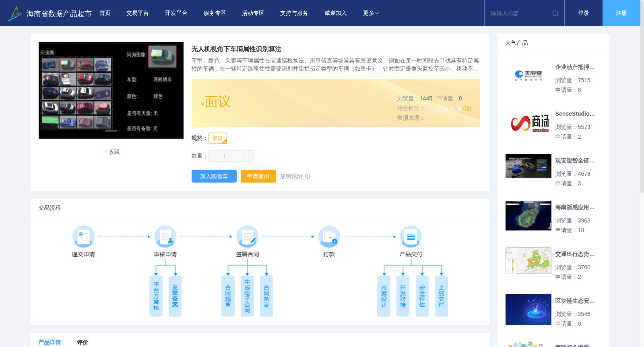This screenshot has width=644, height=347.
Task: Click 加入购物车 button
Action: pos(214,176)
